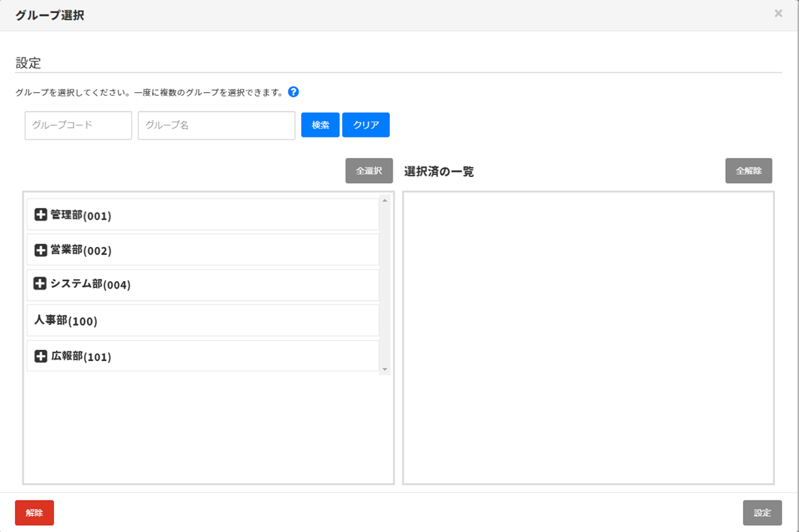The image size is (799, 532).
Task: Click the plus icon beside システム部(004)
Action: 40,284
